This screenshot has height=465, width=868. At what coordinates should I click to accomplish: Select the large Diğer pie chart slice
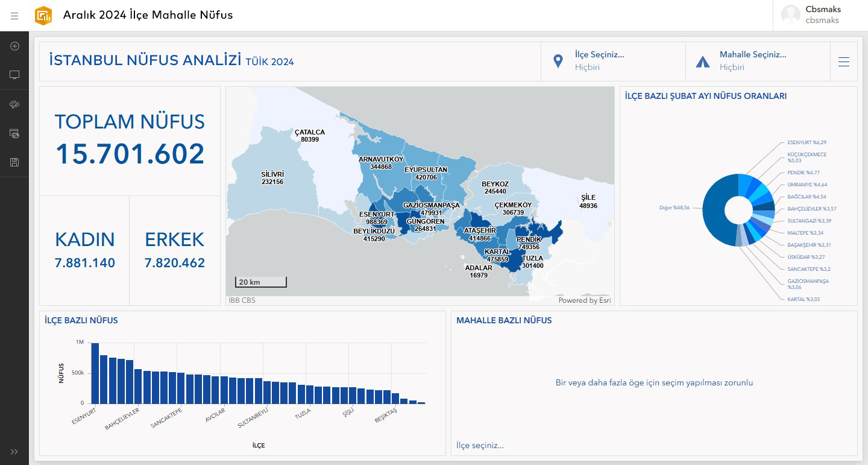(714, 210)
